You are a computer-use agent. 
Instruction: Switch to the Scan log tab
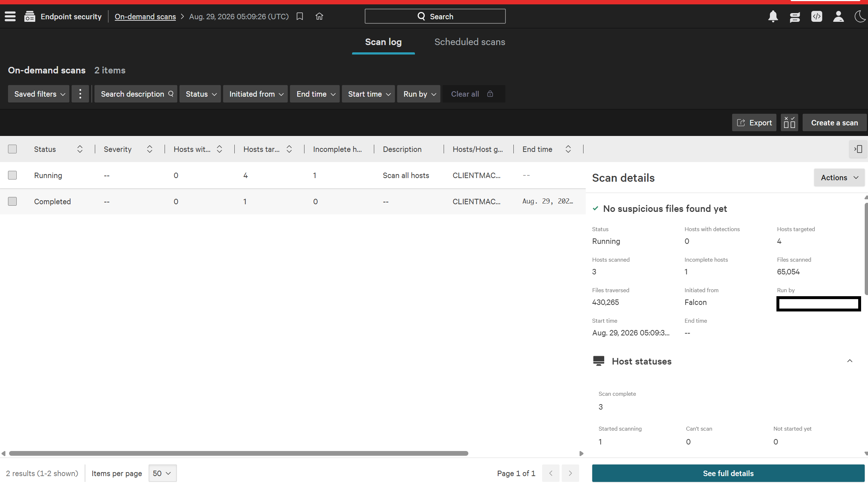(383, 42)
